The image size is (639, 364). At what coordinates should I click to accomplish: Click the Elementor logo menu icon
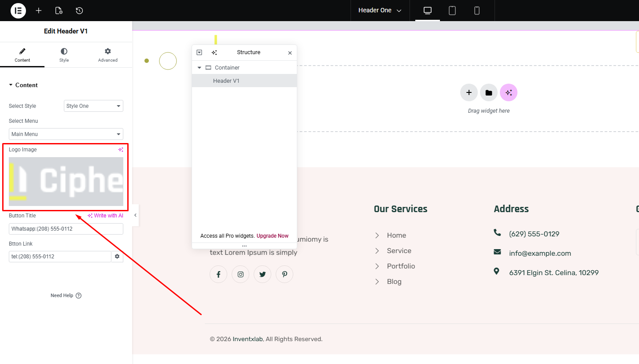click(x=18, y=11)
